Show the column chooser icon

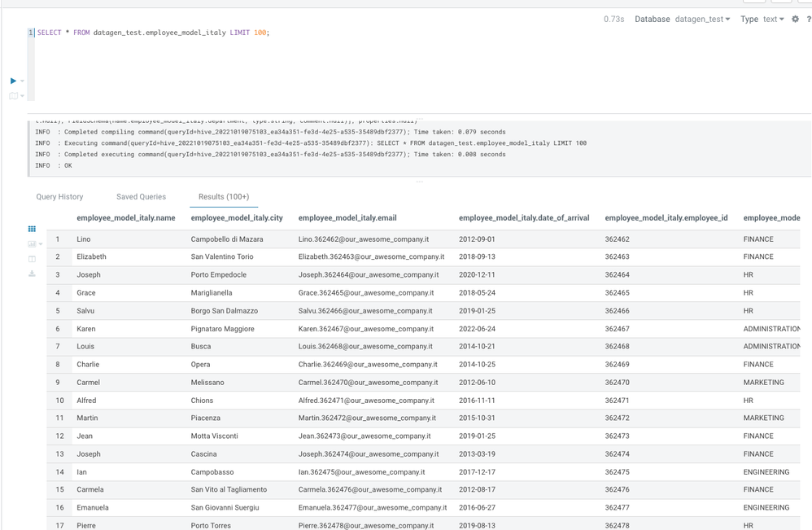click(x=32, y=259)
